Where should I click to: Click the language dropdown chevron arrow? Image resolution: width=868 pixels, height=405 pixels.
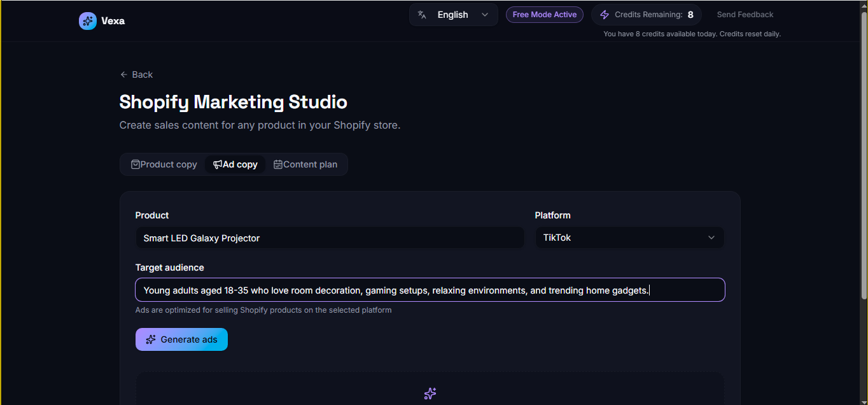tap(485, 15)
